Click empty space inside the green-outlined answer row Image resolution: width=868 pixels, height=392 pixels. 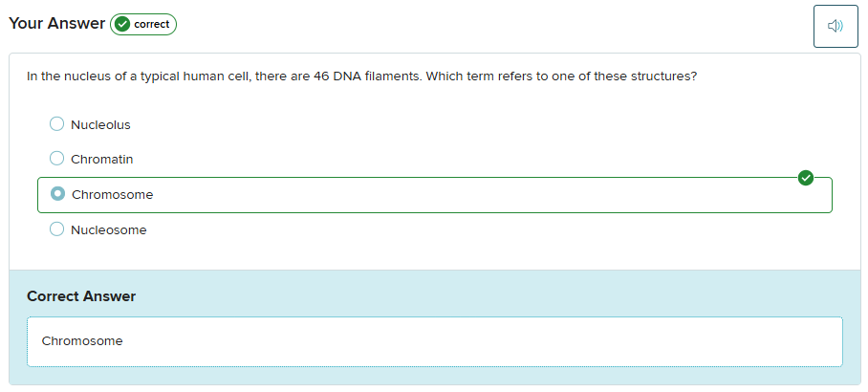click(x=478, y=195)
